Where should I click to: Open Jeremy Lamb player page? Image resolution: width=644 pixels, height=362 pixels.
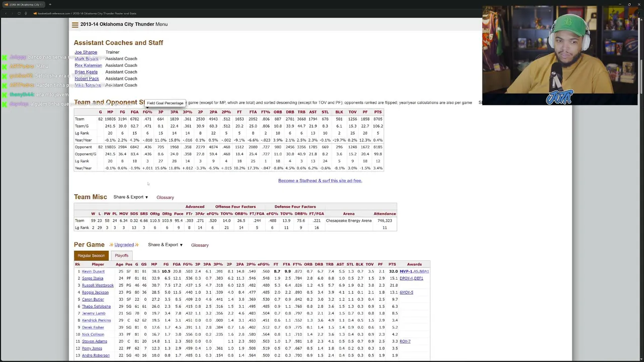pyautogui.click(x=94, y=313)
